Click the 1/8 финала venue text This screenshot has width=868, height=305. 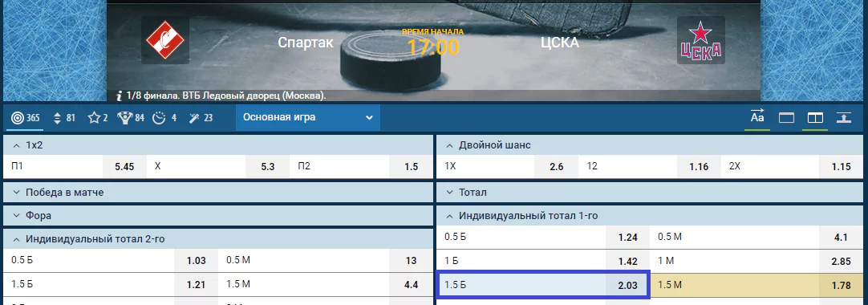point(226,96)
